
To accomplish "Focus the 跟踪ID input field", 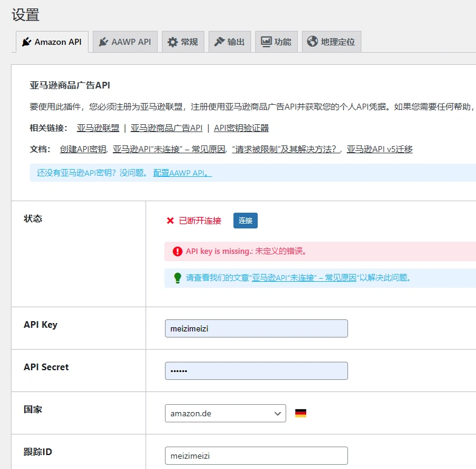I will tap(256, 456).
